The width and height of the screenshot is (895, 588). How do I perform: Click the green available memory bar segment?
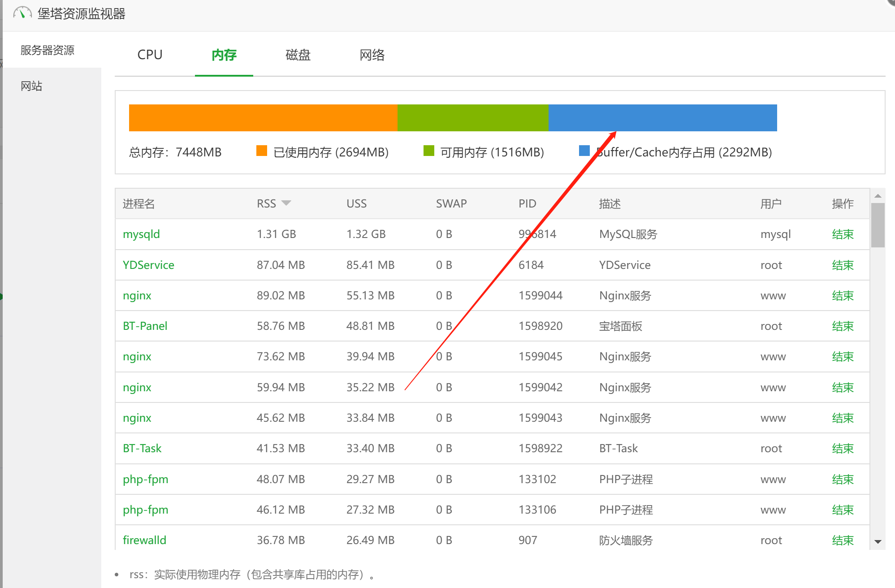pyautogui.click(x=473, y=118)
